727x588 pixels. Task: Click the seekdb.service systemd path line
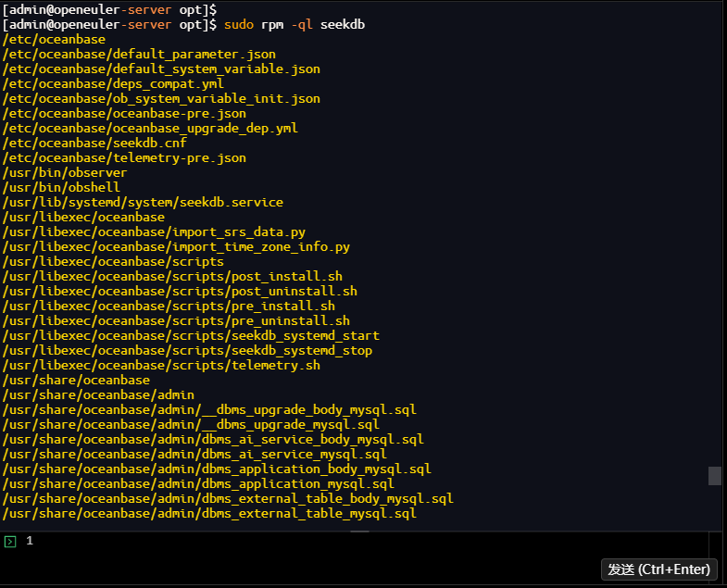[x=143, y=202]
